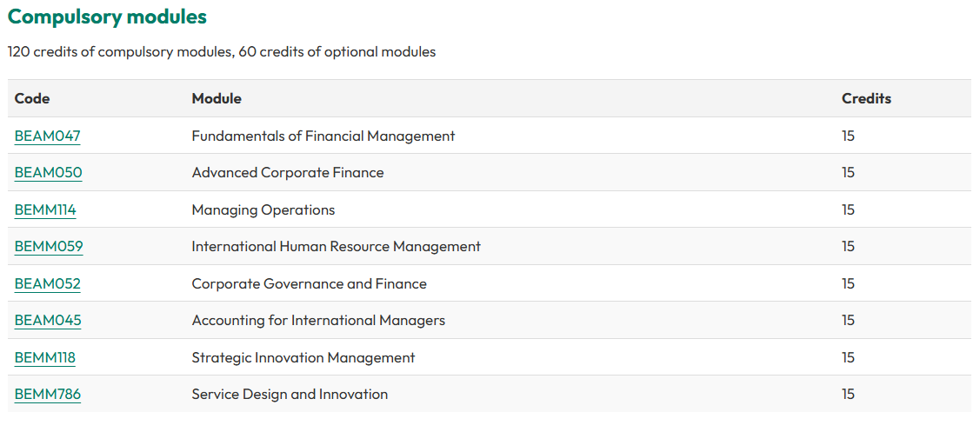
Task: Open the BEAM050 module link
Action: click(48, 172)
